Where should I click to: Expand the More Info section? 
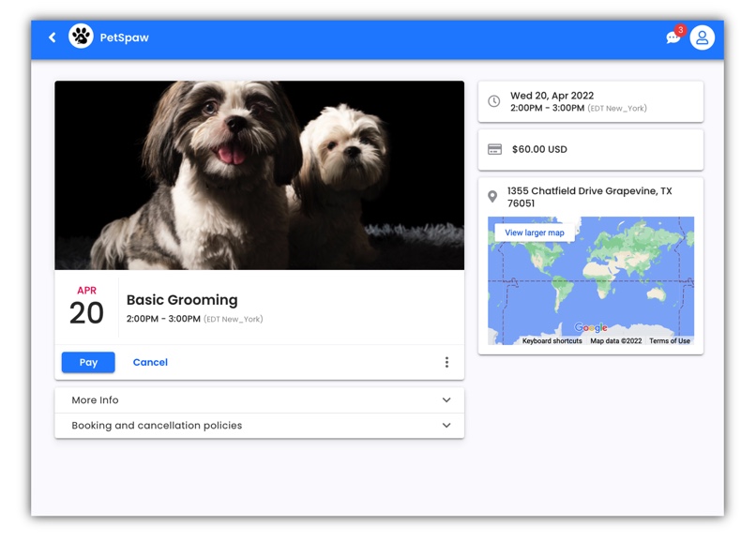coord(260,400)
